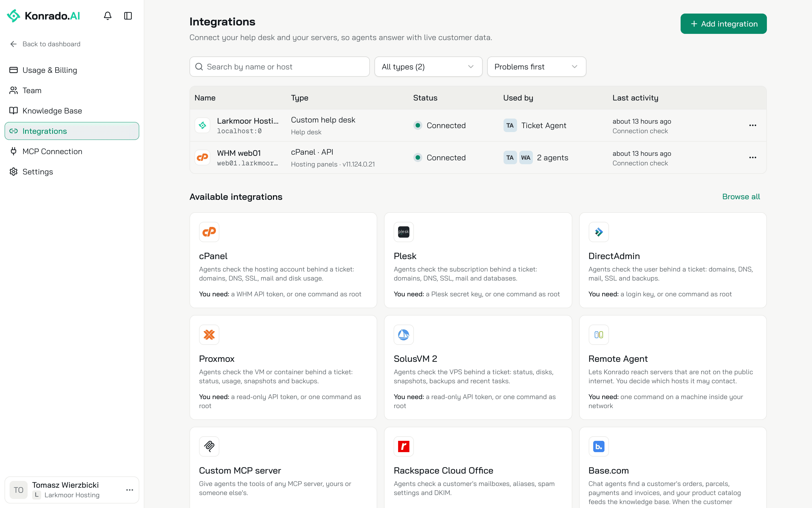The height and width of the screenshot is (508, 812).
Task: Toggle the sidebar panel icon
Action: [128, 16]
